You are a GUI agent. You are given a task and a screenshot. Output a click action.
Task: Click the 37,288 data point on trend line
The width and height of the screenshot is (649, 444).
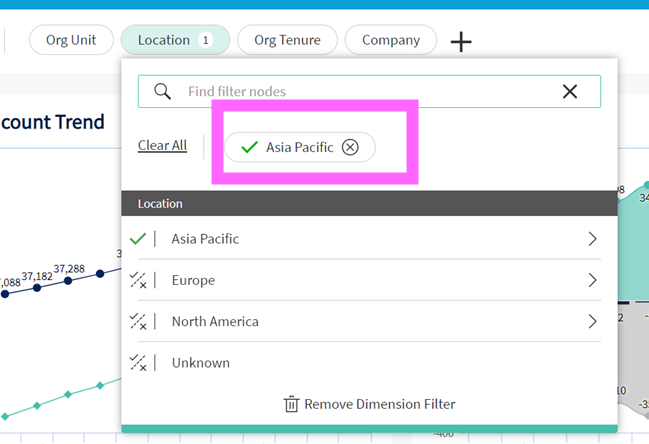(68, 281)
